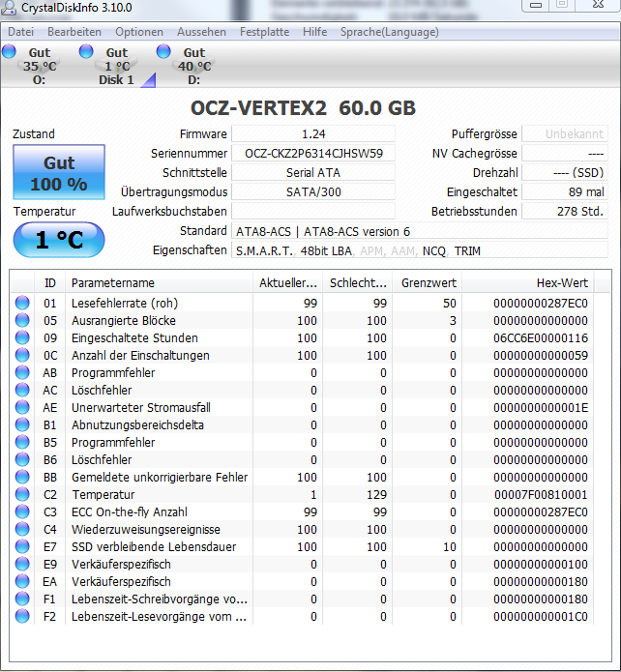The height and width of the screenshot is (672, 621).
Task: Click status orb of SSD verbleibende Lebensdauer row
Action: [22, 546]
